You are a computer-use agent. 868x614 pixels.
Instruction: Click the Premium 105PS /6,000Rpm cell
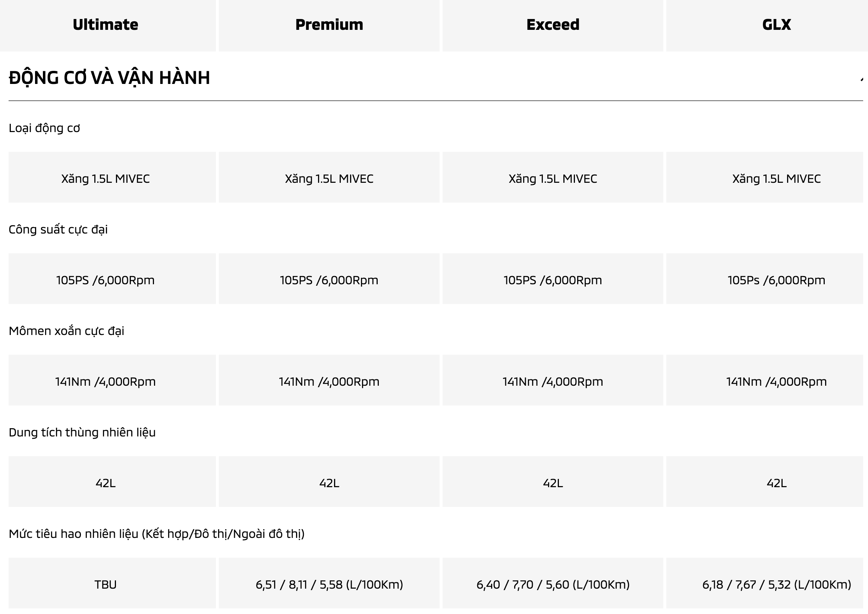tap(329, 280)
